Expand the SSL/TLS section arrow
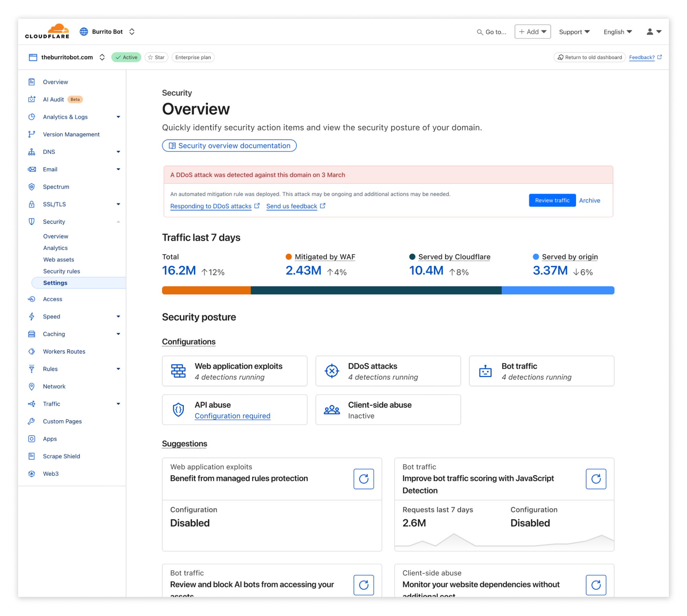The width and height of the screenshot is (687, 616). click(x=119, y=204)
